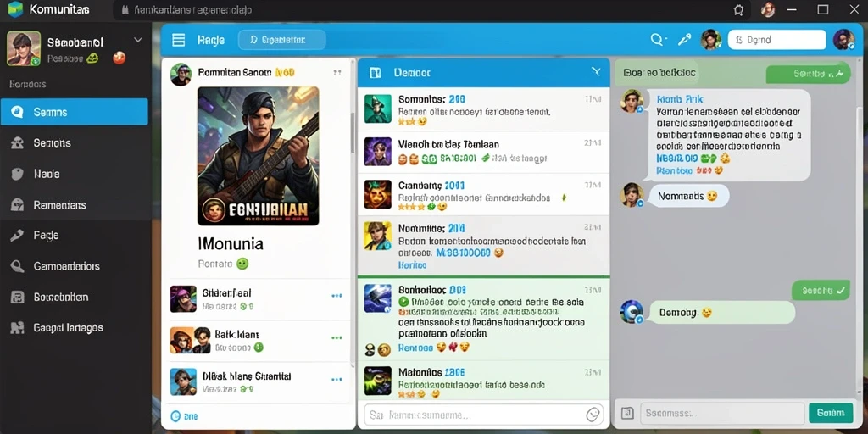Click the Gaegel lartagos sidebar icon

(x=17, y=328)
